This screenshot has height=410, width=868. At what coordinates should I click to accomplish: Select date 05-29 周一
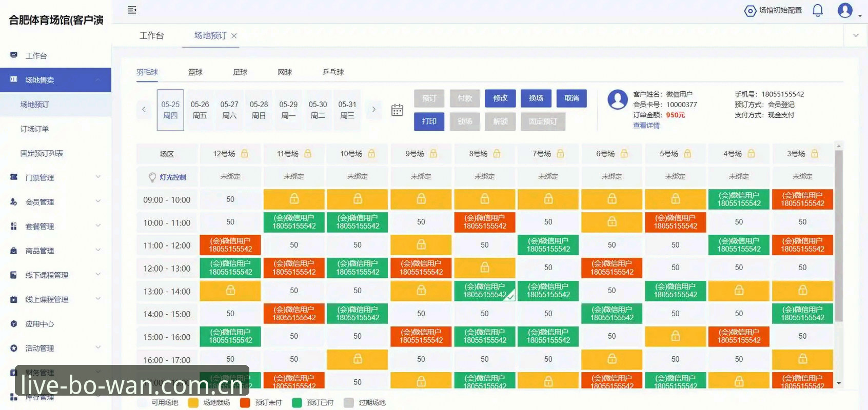(288, 110)
